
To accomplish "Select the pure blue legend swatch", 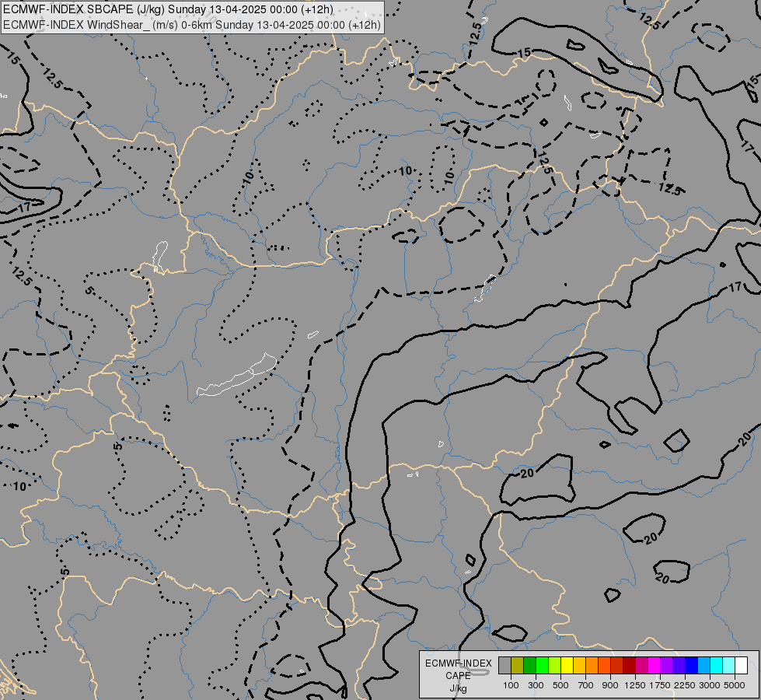I will 692,665.
